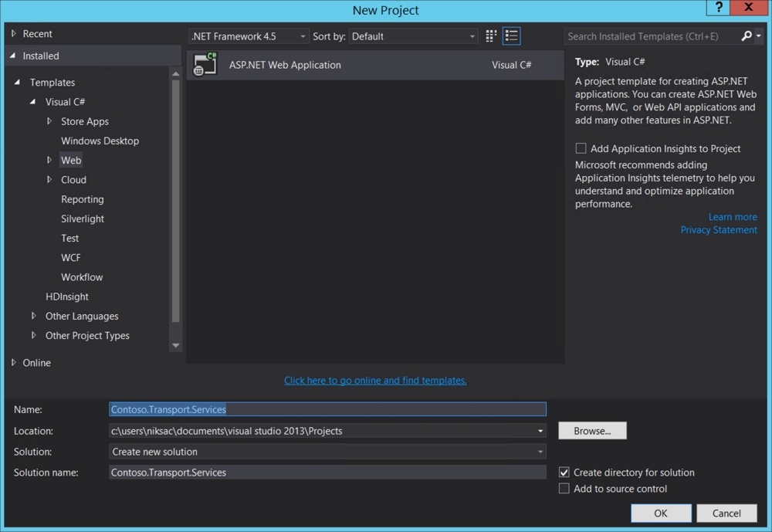Open the Location path dropdown

540,431
